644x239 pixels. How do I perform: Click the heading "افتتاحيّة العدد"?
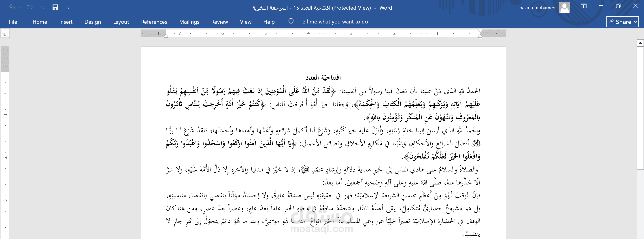(323, 78)
